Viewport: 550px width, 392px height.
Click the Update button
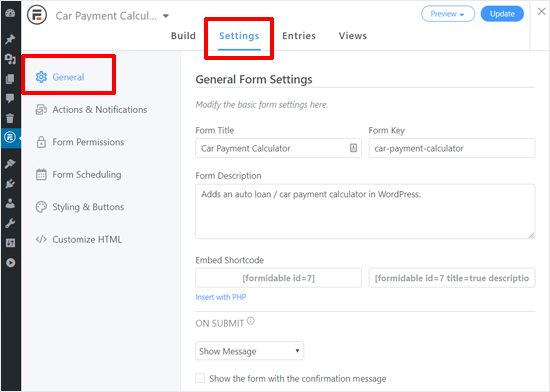coord(502,14)
